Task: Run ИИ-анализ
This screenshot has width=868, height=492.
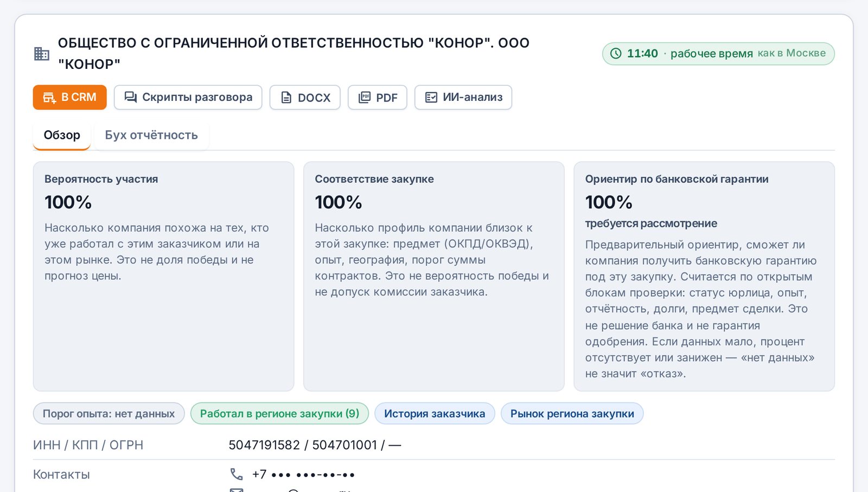Action: [463, 97]
